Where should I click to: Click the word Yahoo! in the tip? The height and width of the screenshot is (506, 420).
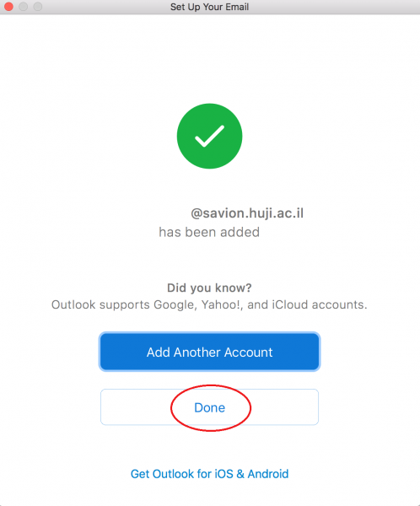click(x=222, y=304)
